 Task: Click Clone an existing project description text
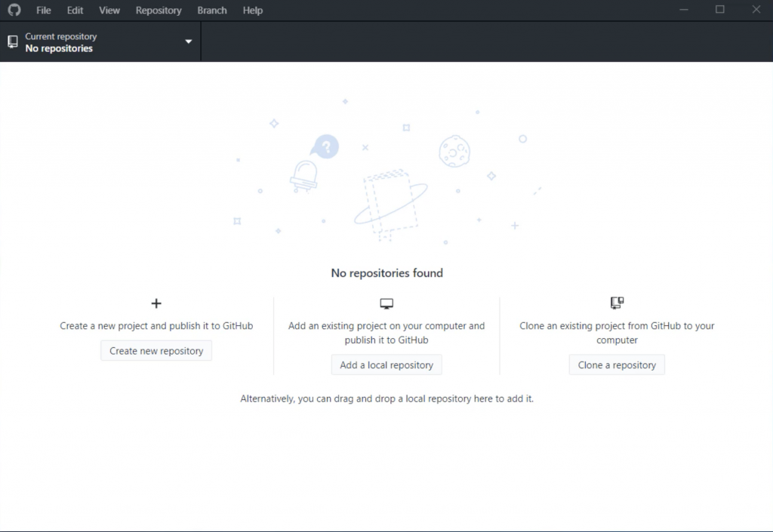[617, 333]
